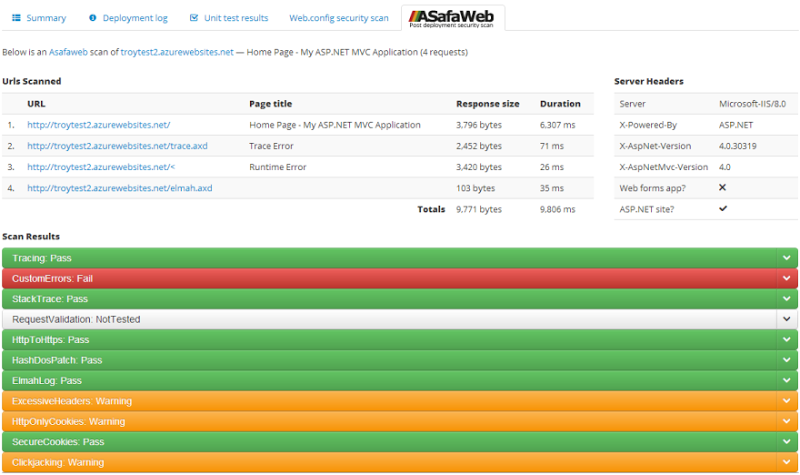Screen dimensions: 800x475
Task: Select the ASafaWeb post deployment scan tab
Action: pos(453,18)
